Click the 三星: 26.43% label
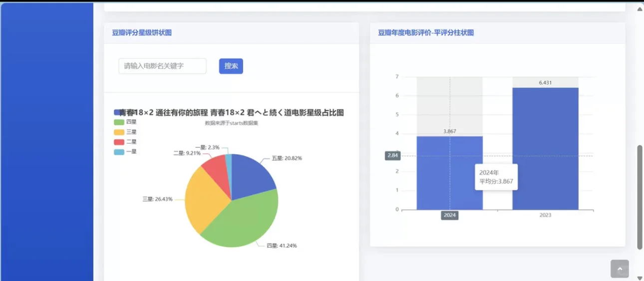Viewport: 644px width, 281px height. [x=157, y=199]
